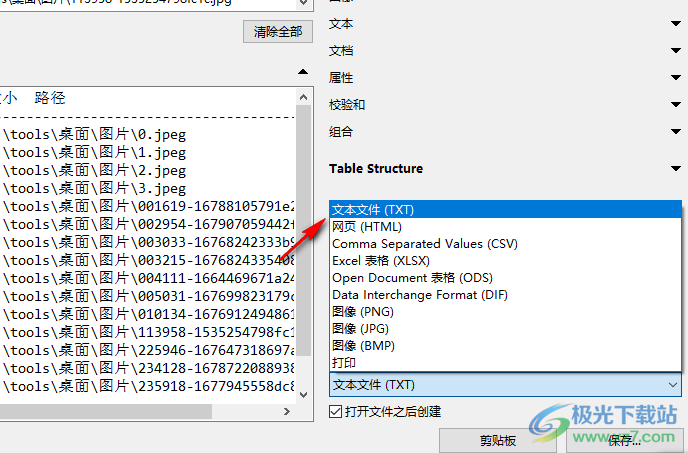
Task: Expand the 文本 section
Action: pyautogui.click(x=676, y=23)
